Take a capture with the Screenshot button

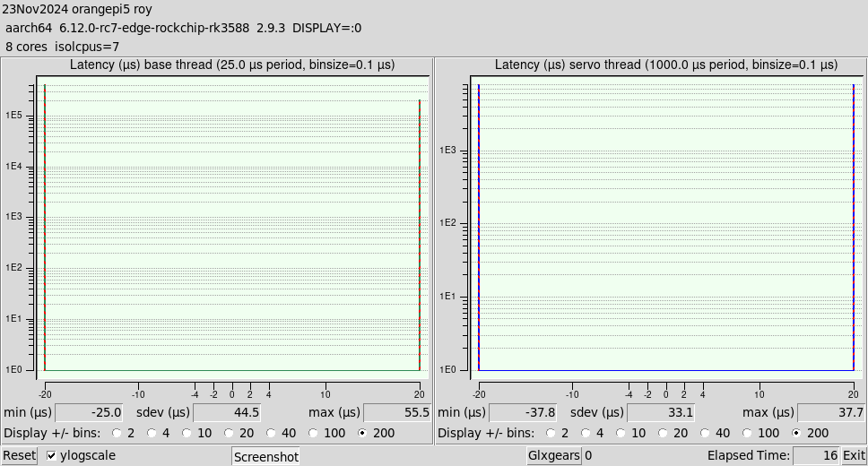(x=265, y=457)
